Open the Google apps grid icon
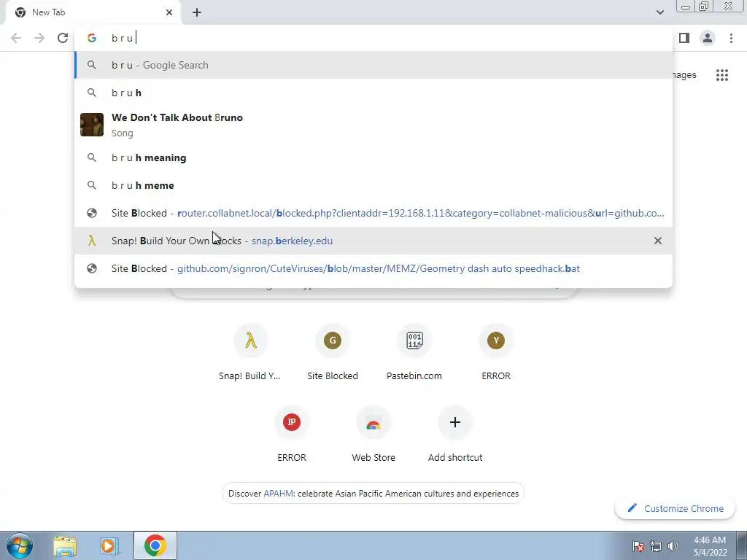 722,75
